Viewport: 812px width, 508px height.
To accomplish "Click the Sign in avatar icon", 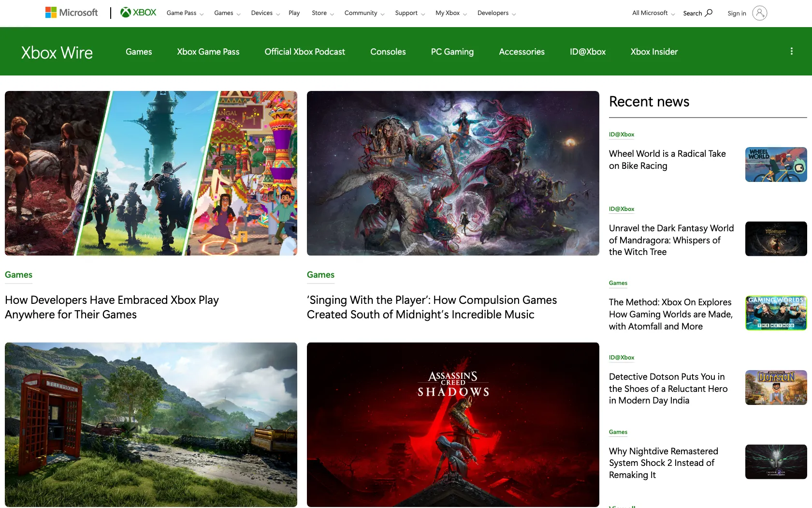I will (x=760, y=13).
